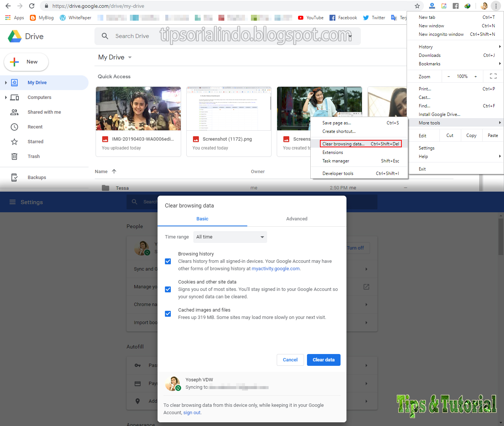Toggle Cookies and other site data checkbox
Screen dimensions: 504x426
pyautogui.click(x=168, y=289)
